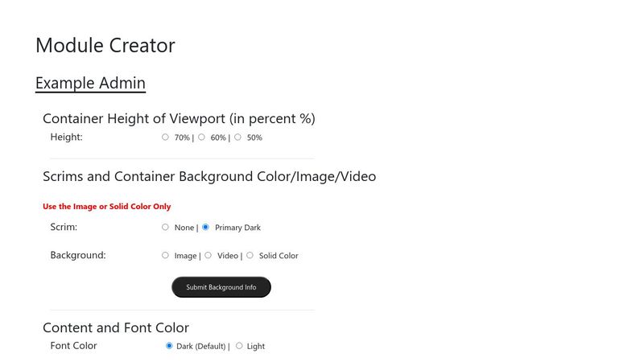Click the Container Height of Viewport heading

coord(179,118)
